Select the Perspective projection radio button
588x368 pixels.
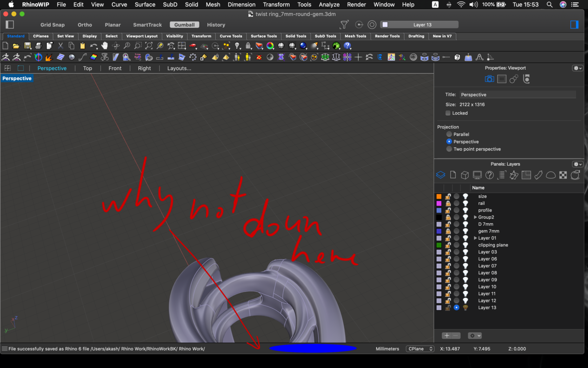pyautogui.click(x=449, y=142)
